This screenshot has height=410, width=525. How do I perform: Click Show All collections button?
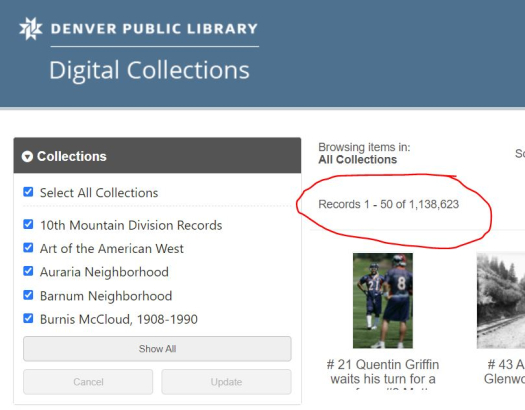[x=157, y=349]
